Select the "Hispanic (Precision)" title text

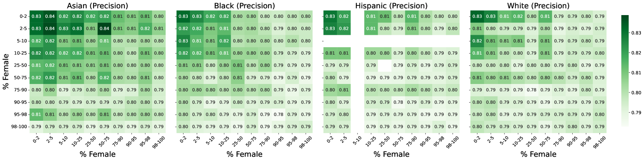click(x=391, y=6)
